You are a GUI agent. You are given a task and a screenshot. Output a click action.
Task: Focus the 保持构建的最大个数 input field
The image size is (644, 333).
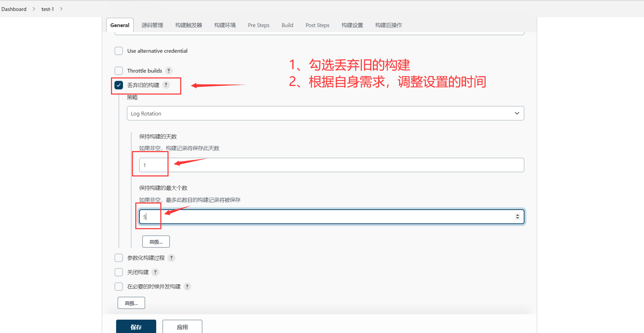point(332,217)
